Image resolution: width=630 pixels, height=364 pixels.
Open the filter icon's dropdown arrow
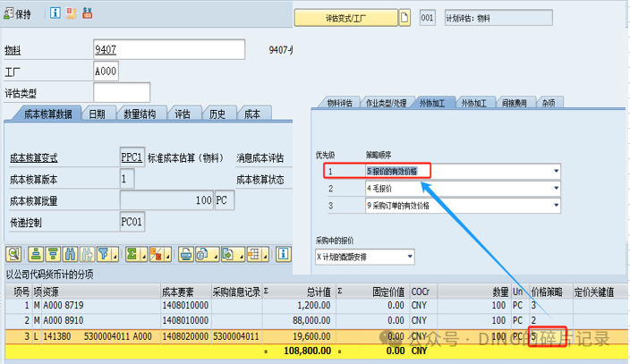coord(115,255)
